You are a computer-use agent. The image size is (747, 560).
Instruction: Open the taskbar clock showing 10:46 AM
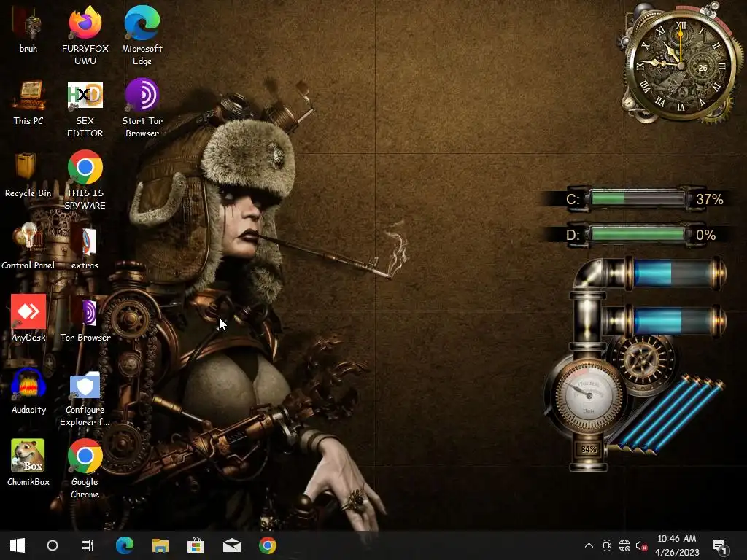[x=676, y=545]
